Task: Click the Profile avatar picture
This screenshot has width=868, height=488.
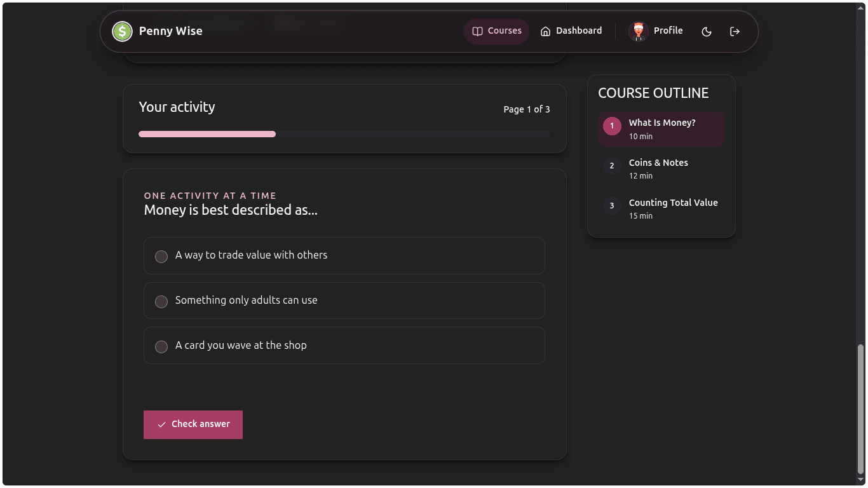Action: coord(638,31)
